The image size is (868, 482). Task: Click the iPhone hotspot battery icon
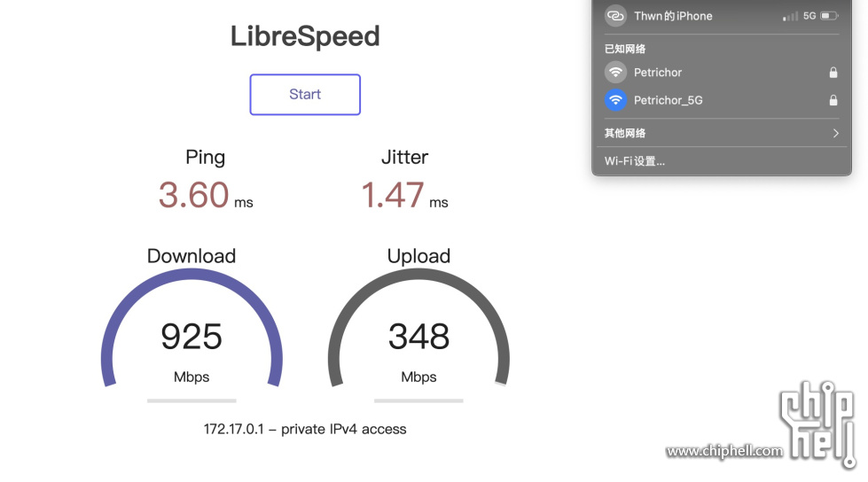[x=829, y=16]
